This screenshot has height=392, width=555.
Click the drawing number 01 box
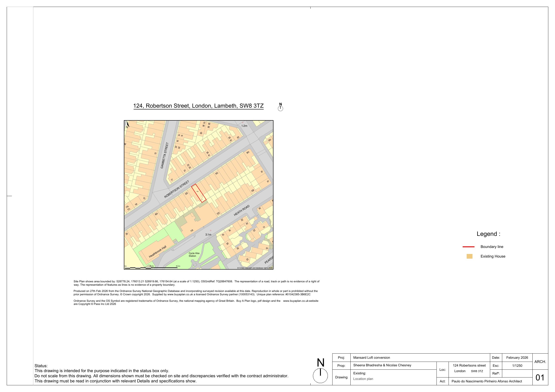pos(540,377)
